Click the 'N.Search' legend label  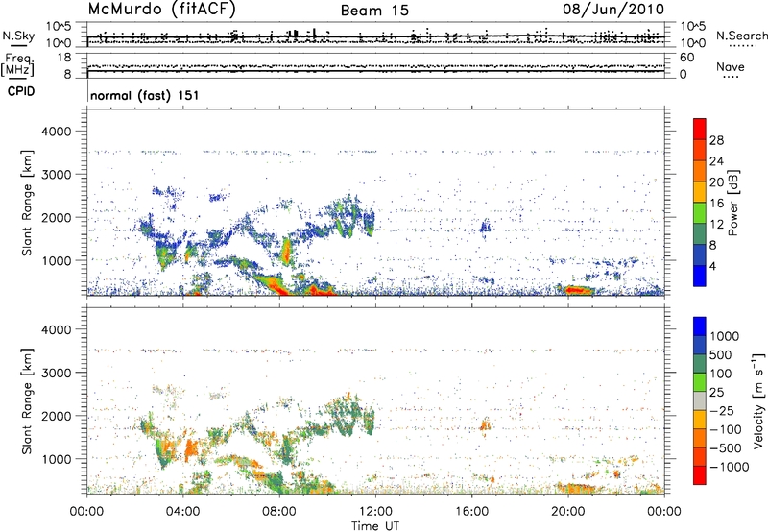tap(741, 36)
